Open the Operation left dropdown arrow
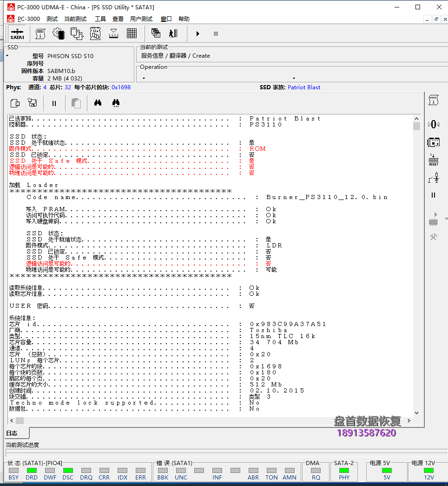This screenshot has height=486, width=448. click(x=144, y=79)
